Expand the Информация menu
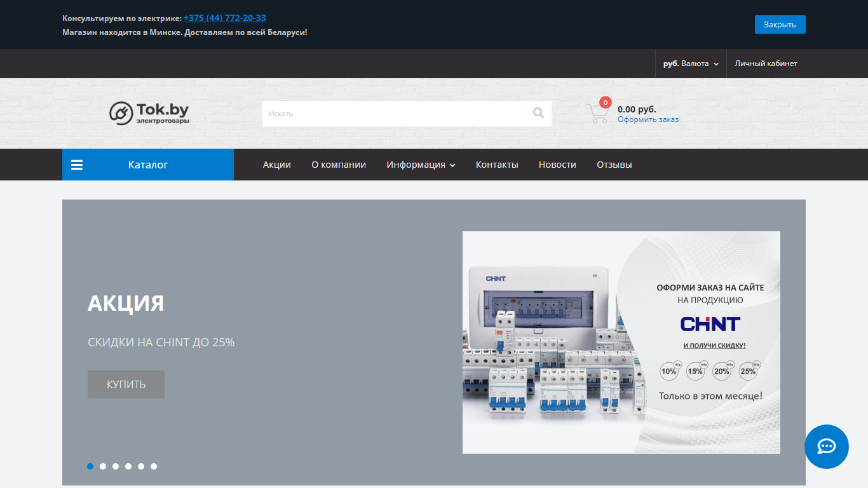Viewport: 868px width, 488px height. click(421, 165)
